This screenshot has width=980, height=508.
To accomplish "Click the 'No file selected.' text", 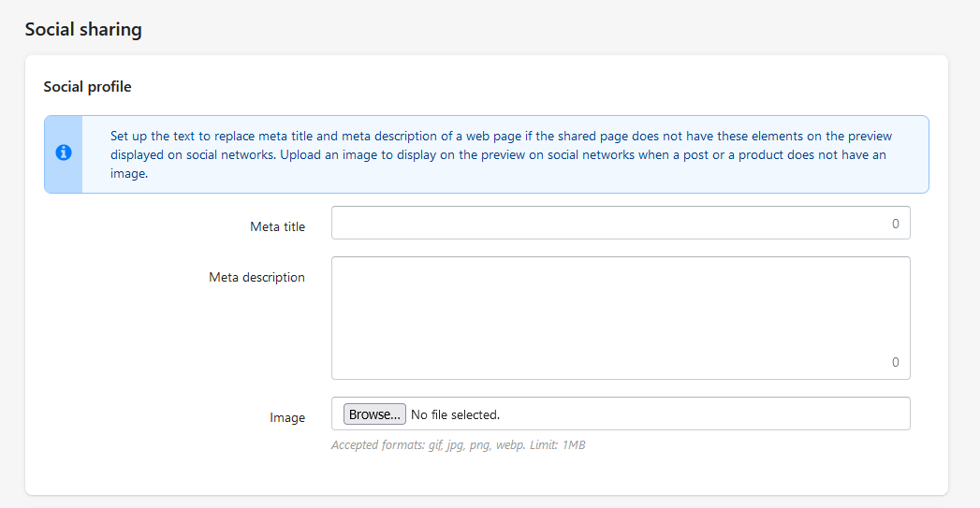I will (x=455, y=414).
